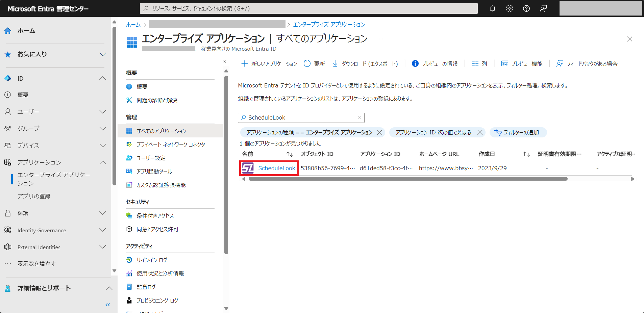
Task: Click the グループ people icon
Action: click(8, 129)
